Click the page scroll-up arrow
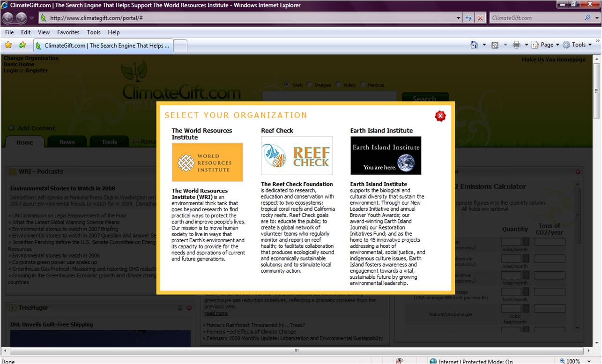Viewport: 602px width, 364px height. (x=597, y=60)
